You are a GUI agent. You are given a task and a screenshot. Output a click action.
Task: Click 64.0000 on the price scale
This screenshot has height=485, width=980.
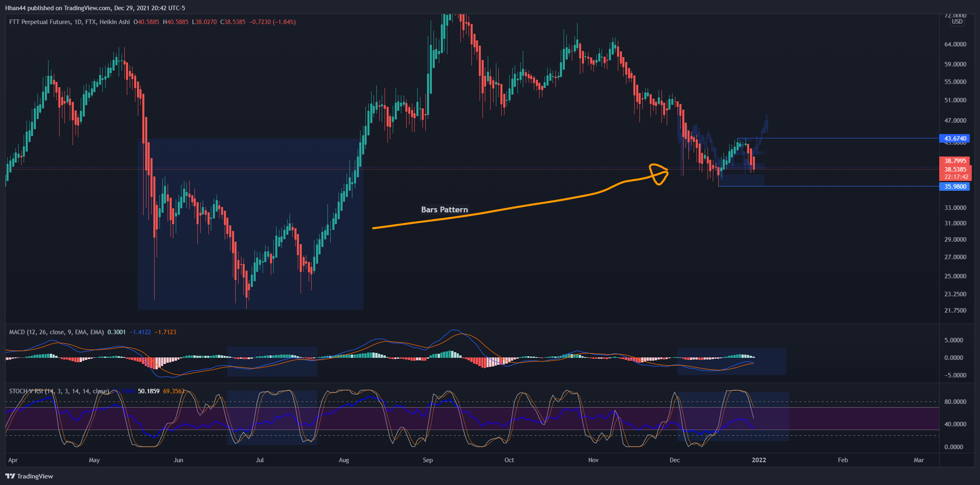point(955,44)
